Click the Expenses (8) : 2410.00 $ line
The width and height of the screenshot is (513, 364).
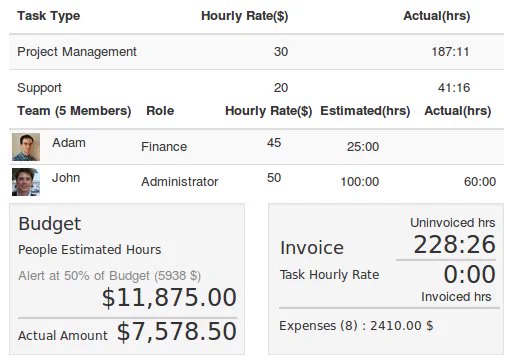[356, 326]
